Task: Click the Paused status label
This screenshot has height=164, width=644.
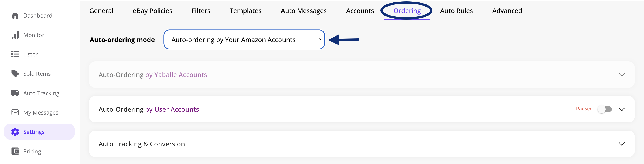Action: 584,109
